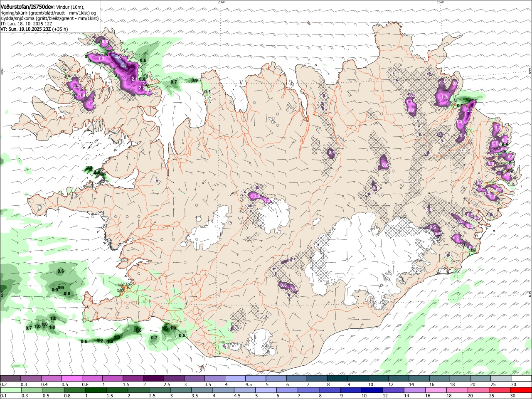Click the bright red 30 legend swatch
The width and height of the screenshot is (532, 399).
521,390
